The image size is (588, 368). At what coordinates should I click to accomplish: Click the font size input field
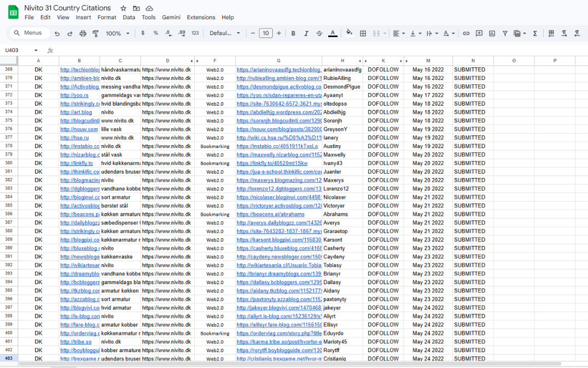pos(265,33)
